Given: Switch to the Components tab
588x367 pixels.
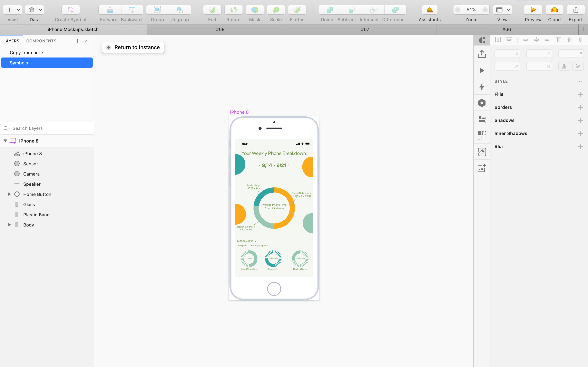Looking at the screenshot, I should (x=41, y=41).
